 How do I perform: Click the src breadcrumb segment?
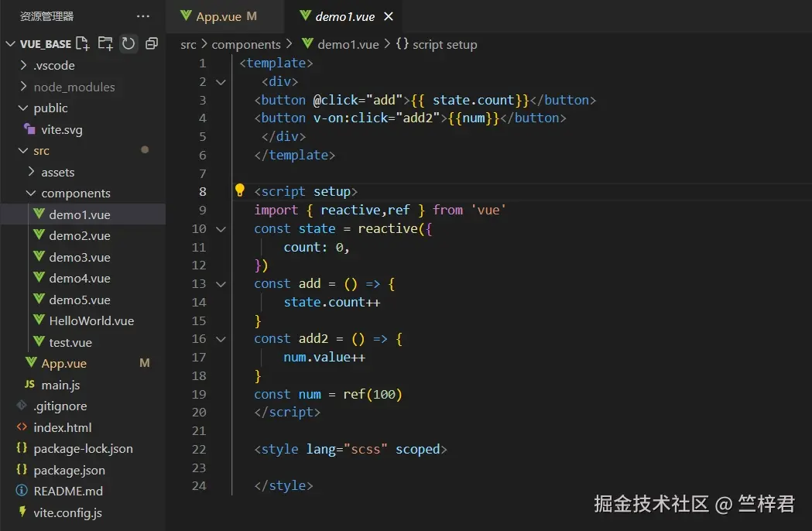click(x=188, y=45)
